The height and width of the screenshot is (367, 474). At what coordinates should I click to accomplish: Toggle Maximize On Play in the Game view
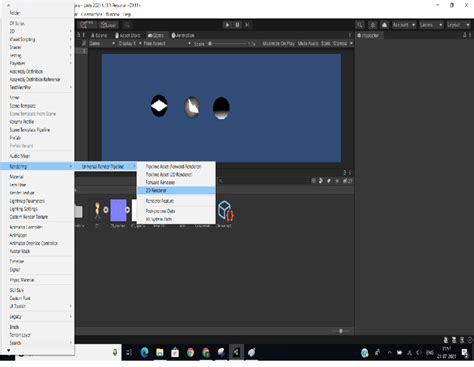[278, 44]
